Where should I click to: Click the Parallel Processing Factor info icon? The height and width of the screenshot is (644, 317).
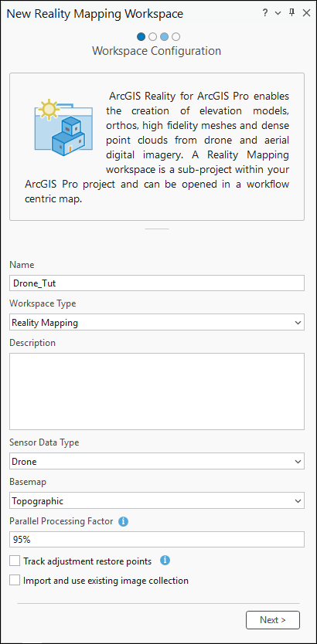point(123,521)
